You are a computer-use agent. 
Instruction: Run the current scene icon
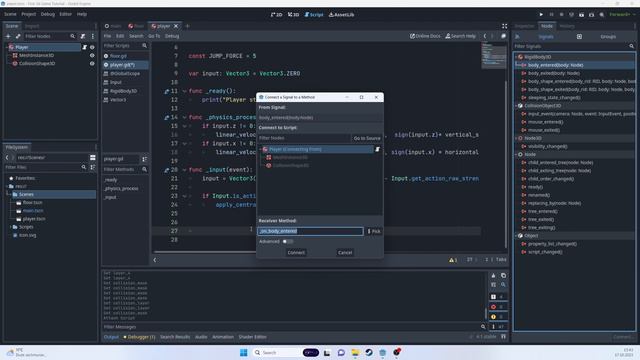click(x=582, y=14)
